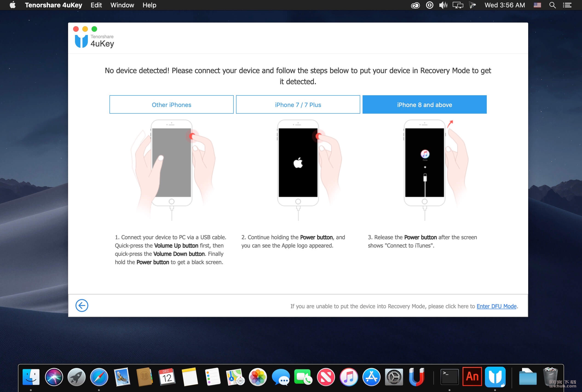
Task: Open the display mirroring menu bar icon
Action: [x=458, y=5]
